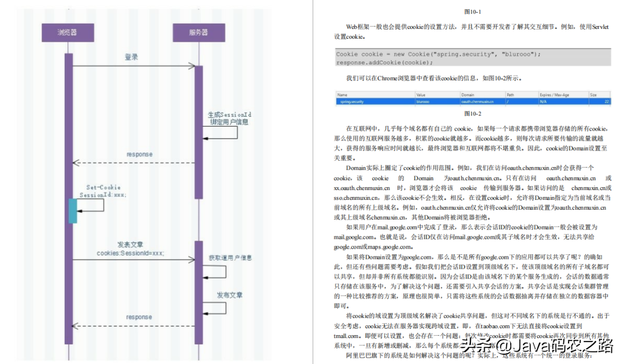Click the cyan activation block on browser lifeline
This screenshot has width=624, height=364.
73,211
